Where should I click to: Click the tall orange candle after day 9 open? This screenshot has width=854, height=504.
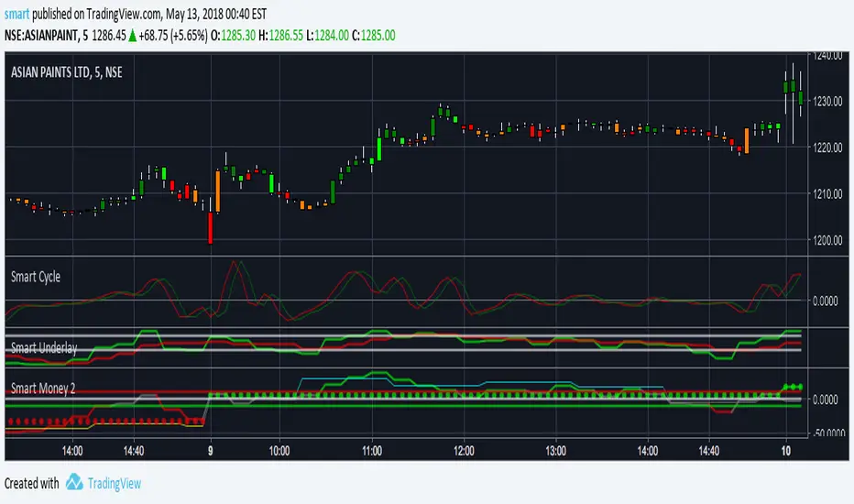[218, 192]
